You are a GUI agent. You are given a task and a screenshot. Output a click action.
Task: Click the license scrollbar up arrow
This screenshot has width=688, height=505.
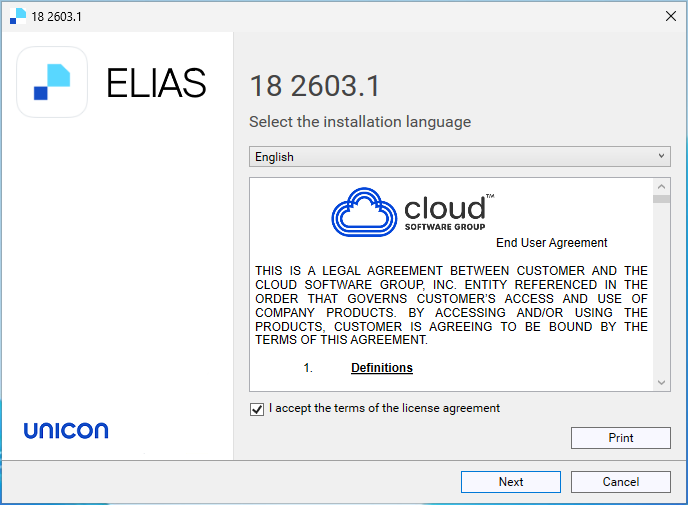[x=661, y=187]
